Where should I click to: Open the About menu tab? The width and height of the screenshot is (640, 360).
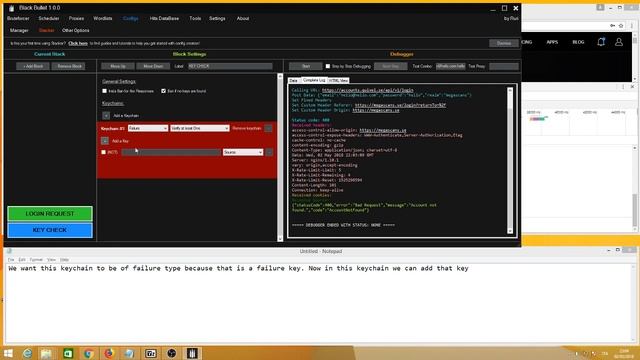tap(243, 18)
